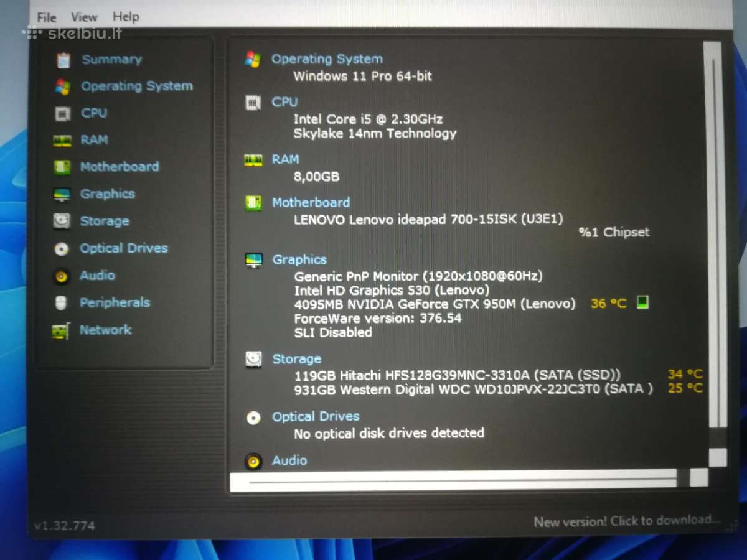Click the 25 °C Western Digital temperature
Screen dimensions: 747x560
(685, 388)
